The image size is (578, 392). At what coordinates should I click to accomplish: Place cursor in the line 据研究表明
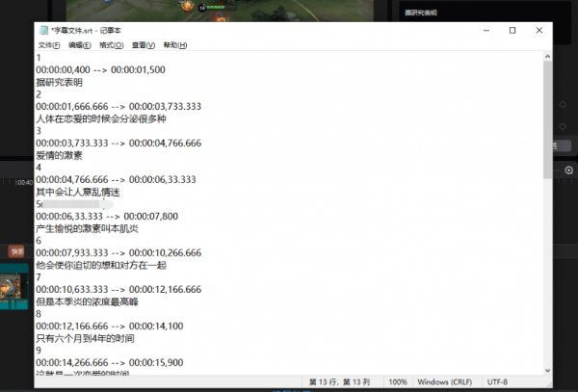coord(60,82)
